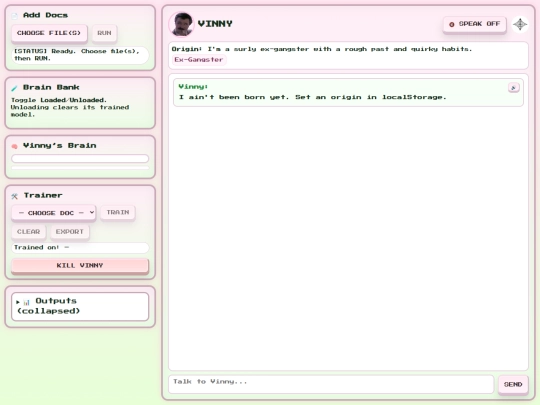
Task: Toggle the SPEAK OFF button
Action: [x=475, y=24]
